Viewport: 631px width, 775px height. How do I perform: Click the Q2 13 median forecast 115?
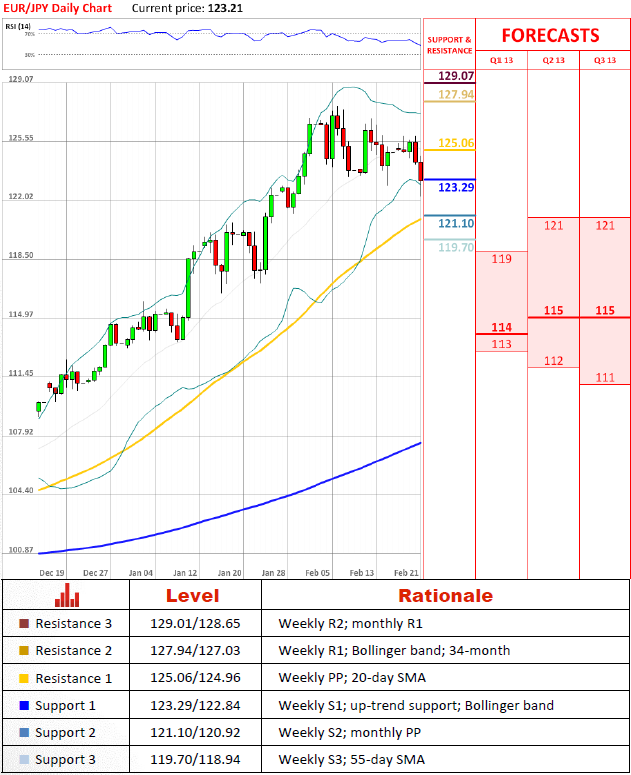[x=553, y=310]
